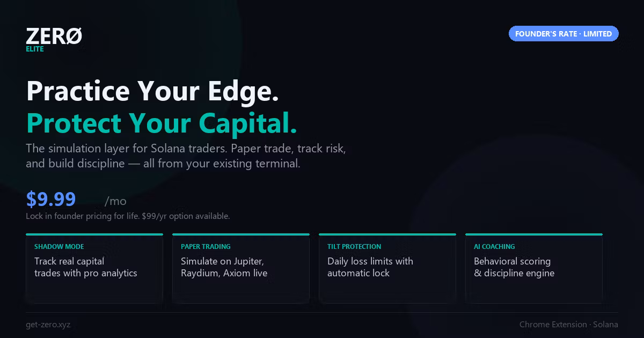This screenshot has width=644, height=338.
Task: Open the Tilt Protection card heading
Action: click(x=354, y=247)
